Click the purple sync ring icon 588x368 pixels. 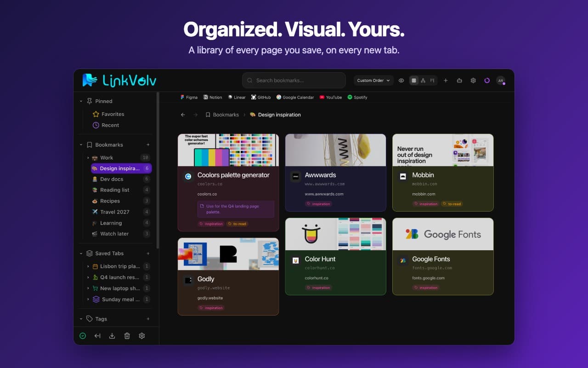click(x=487, y=80)
